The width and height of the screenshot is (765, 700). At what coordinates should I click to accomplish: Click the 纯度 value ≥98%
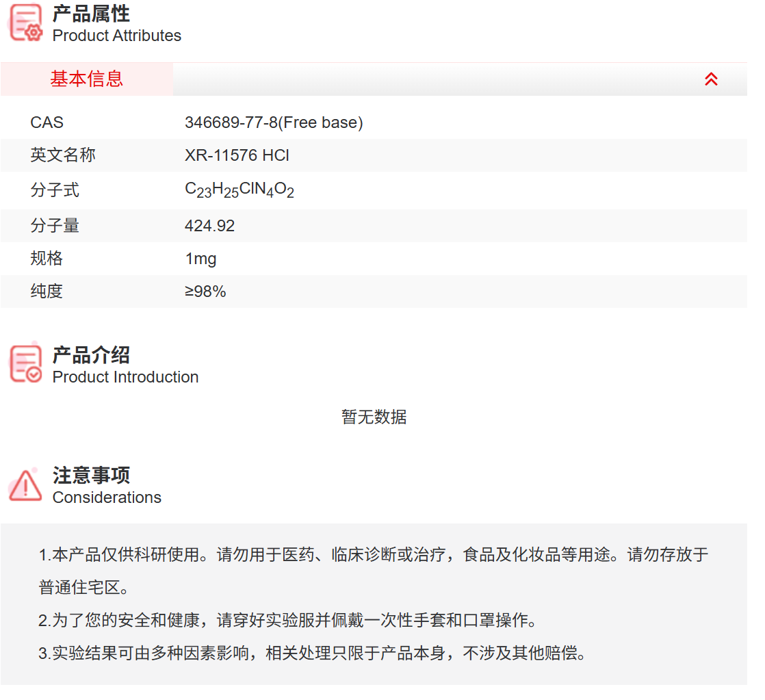[x=207, y=291]
